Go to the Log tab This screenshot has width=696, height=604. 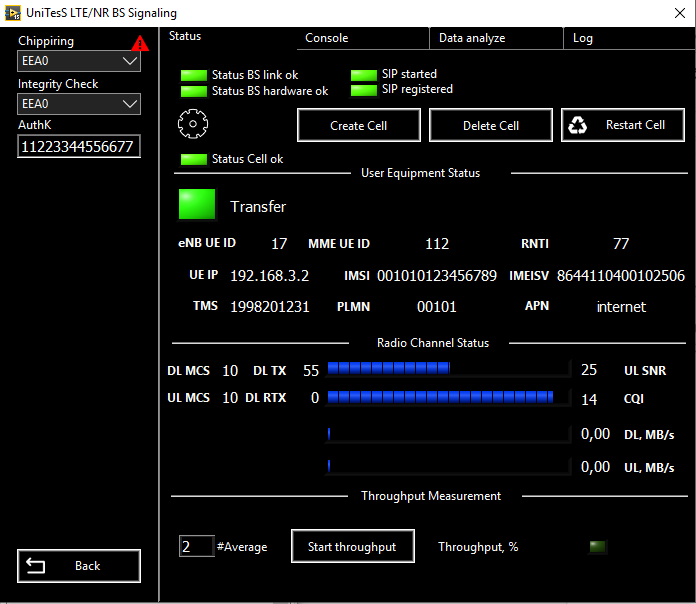pos(583,38)
